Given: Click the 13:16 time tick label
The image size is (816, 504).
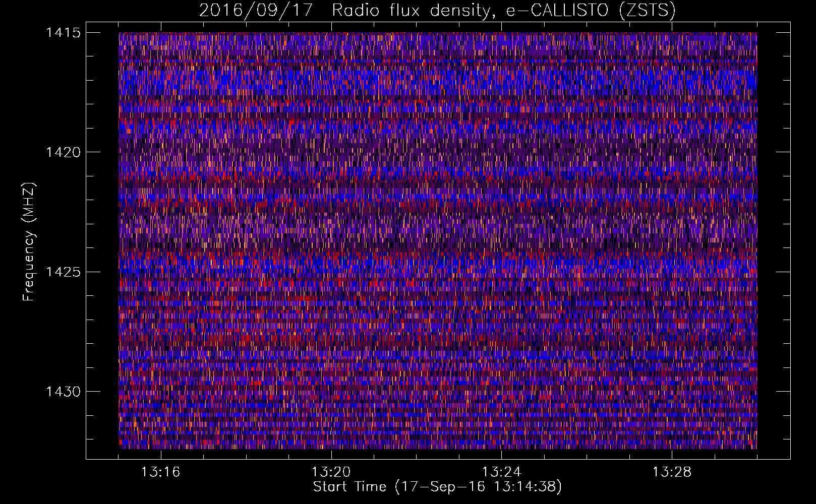Looking at the screenshot, I should click(x=160, y=472).
